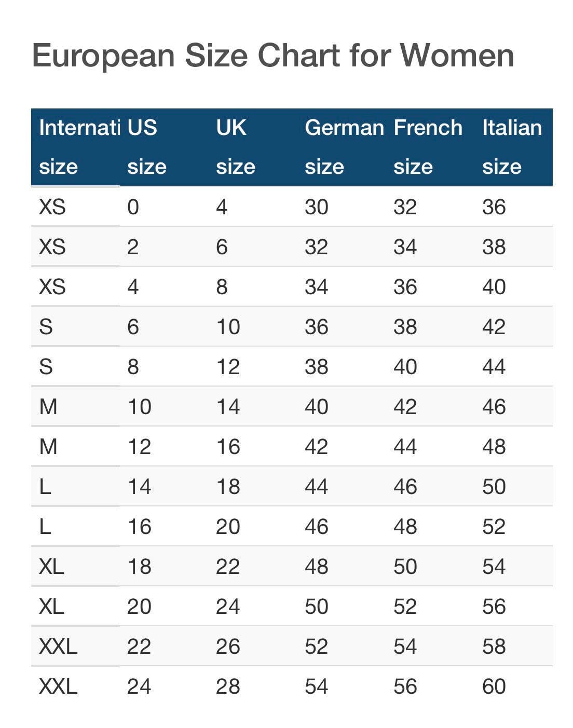The height and width of the screenshot is (728, 573).
Task: Click Italian size 58 cell
Action: pyautogui.click(x=494, y=647)
